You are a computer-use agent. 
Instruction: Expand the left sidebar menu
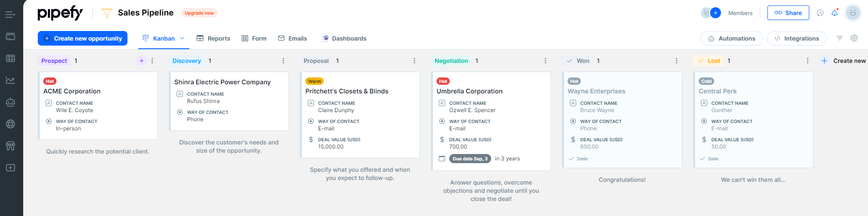tap(10, 15)
